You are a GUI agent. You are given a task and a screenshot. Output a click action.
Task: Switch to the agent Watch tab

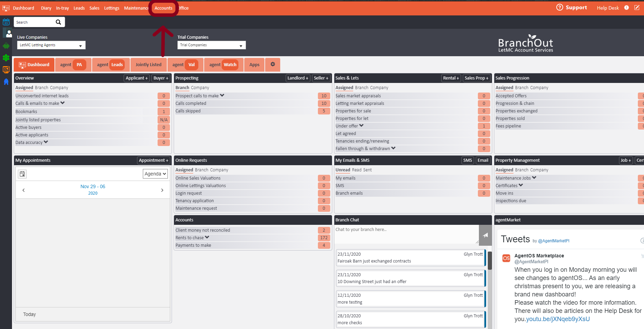tap(223, 64)
